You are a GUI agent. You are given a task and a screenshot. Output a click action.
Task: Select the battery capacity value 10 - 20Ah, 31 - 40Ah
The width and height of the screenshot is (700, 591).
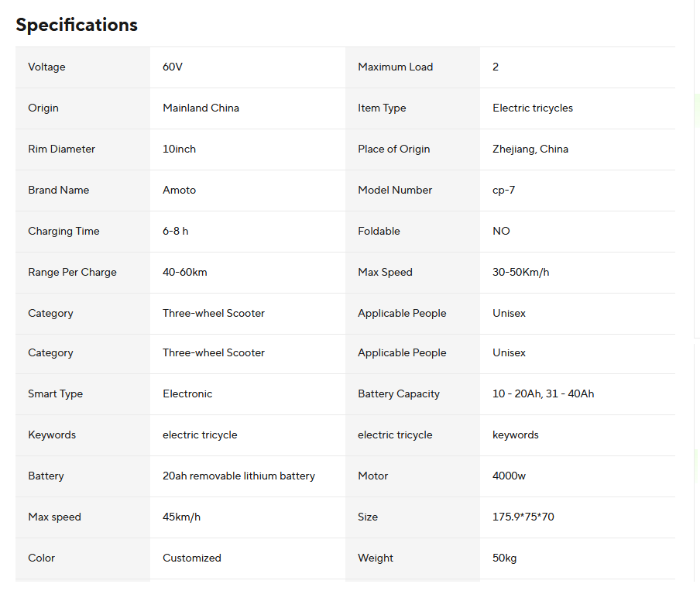pyautogui.click(x=543, y=393)
